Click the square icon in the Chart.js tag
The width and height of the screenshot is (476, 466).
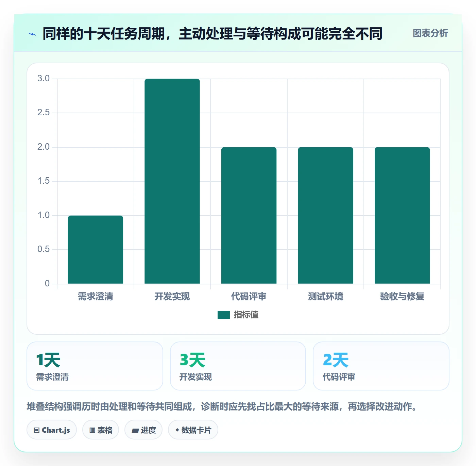coord(37,430)
